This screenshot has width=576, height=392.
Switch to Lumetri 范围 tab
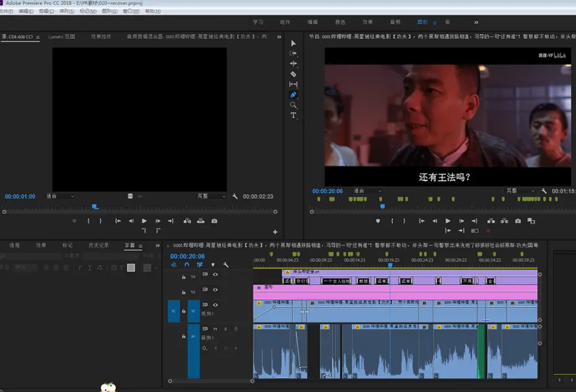[61, 37]
